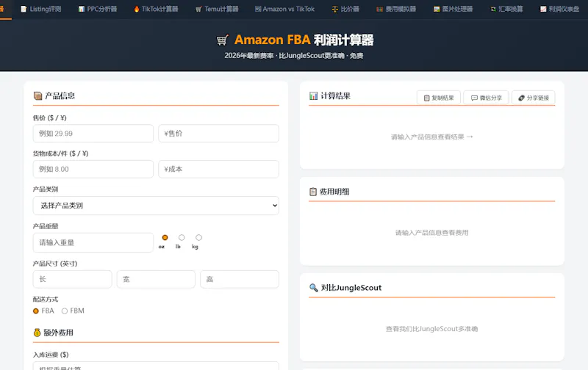The width and height of the screenshot is (588, 370).
Task: Open the PPC分析器 tab
Action: [98, 9]
